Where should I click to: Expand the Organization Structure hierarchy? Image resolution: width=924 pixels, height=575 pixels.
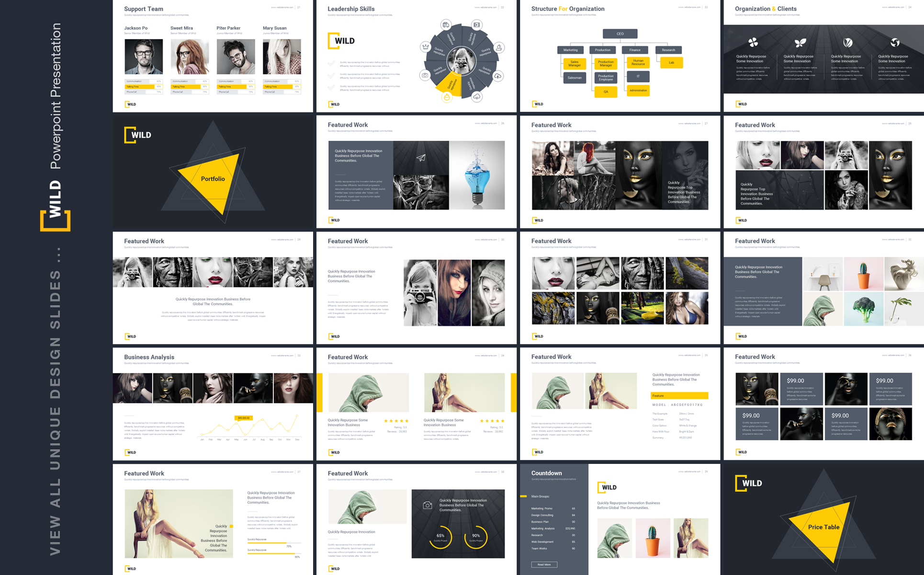click(620, 34)
